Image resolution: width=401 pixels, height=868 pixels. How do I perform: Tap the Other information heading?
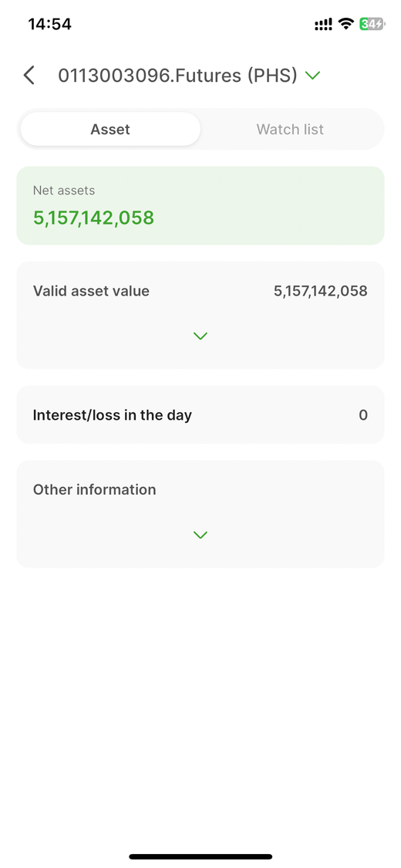click(95, 489)
